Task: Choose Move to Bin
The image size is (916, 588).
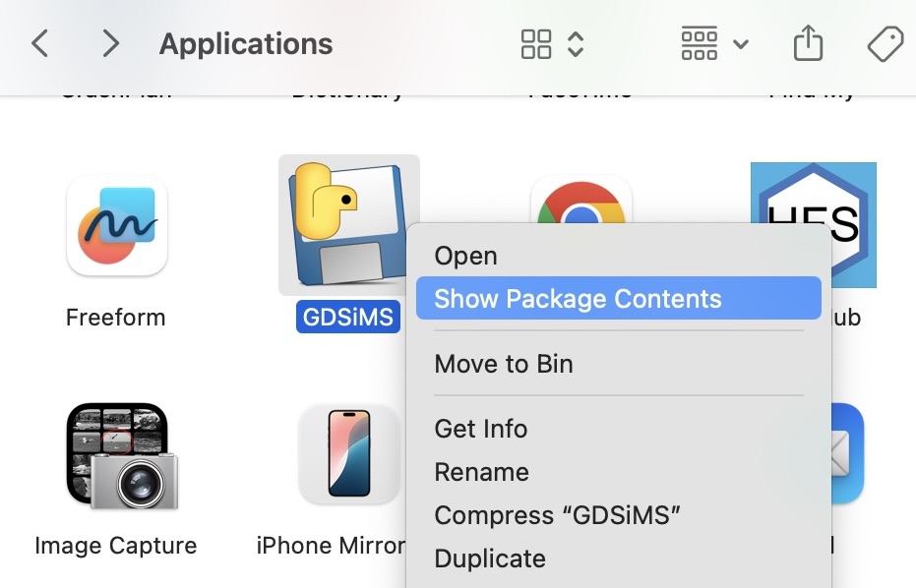Action: point(619,364)
